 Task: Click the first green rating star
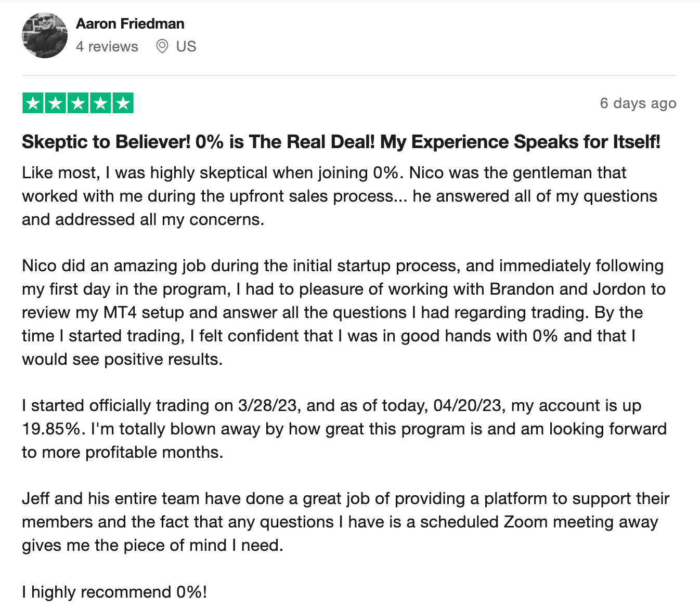pos(33,103)
